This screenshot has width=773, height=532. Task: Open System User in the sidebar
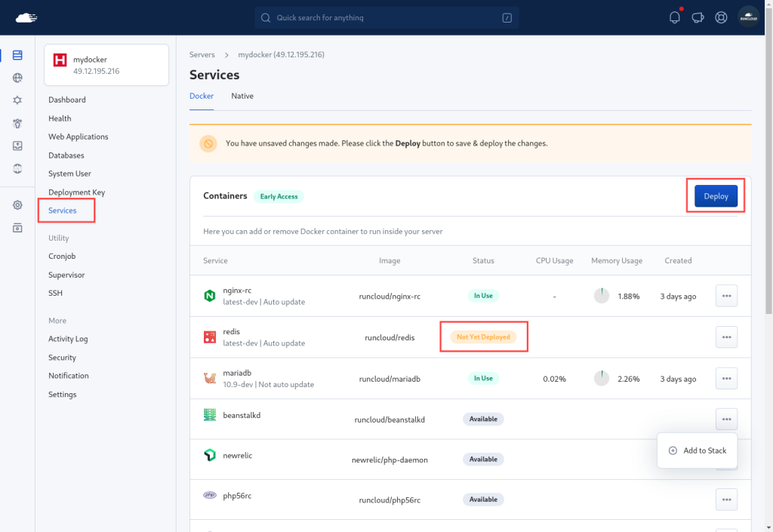pos(69,174)
